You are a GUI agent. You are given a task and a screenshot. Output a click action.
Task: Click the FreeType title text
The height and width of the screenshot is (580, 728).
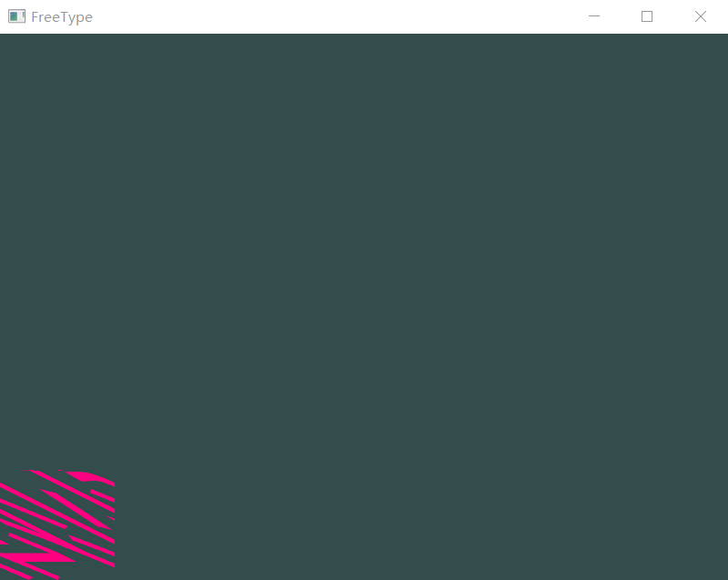pyautogui.click(x=62, y=17)
